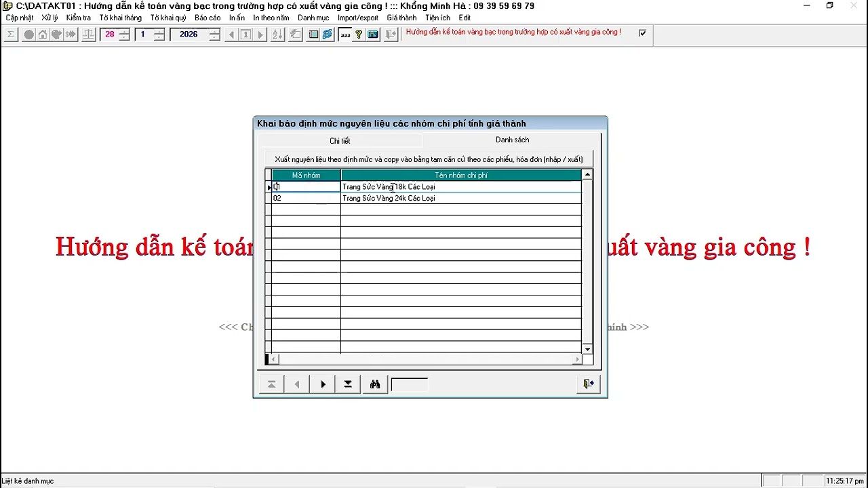Click the teal window panel toolbar icon
Image resolution: width=868 pixels, height=488 pixels.
(x=313, y=34)
